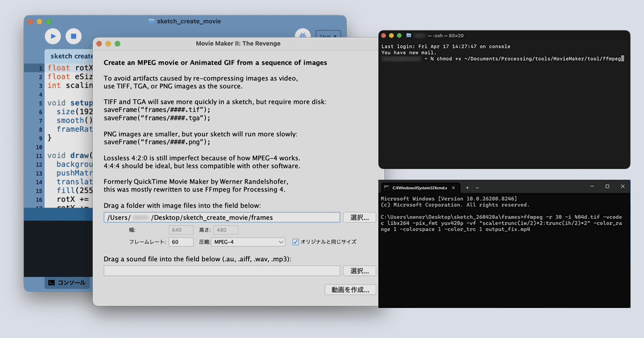Open the 圧縮 MPEG-4 compression dropdown
This screenshot has height=338, width=644.
(248, 242)
